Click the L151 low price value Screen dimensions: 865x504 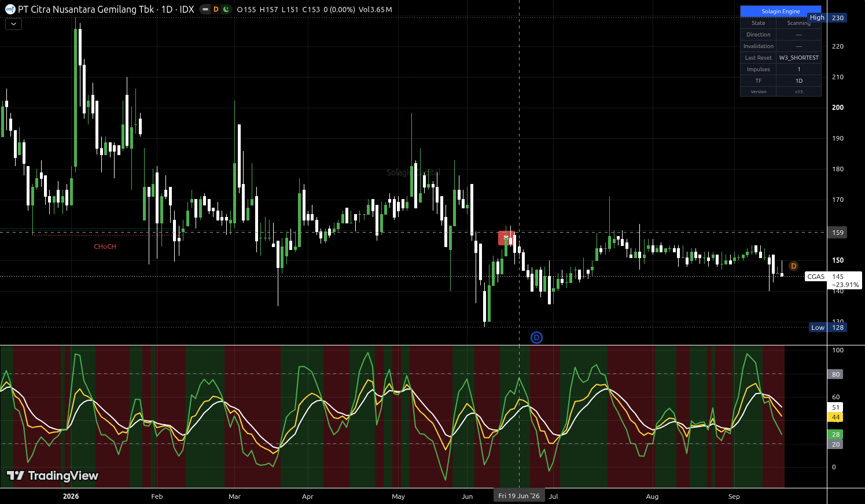click(289, 9)
